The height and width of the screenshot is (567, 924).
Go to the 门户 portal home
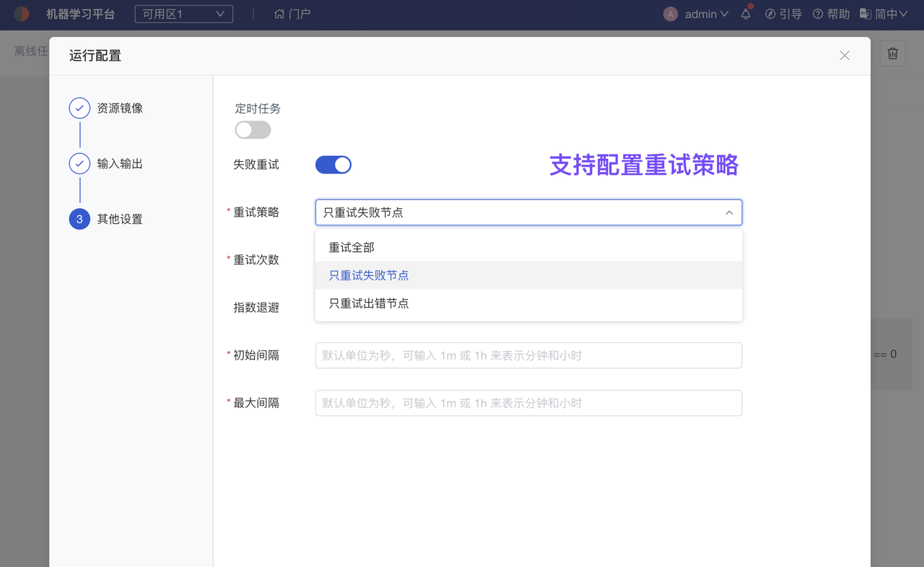[x=292, y=14]
